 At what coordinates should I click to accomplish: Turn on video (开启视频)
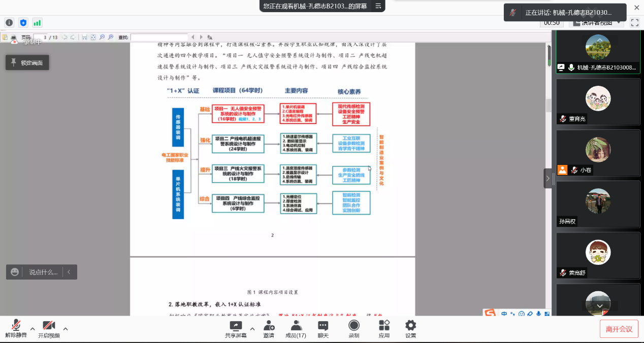49,329
